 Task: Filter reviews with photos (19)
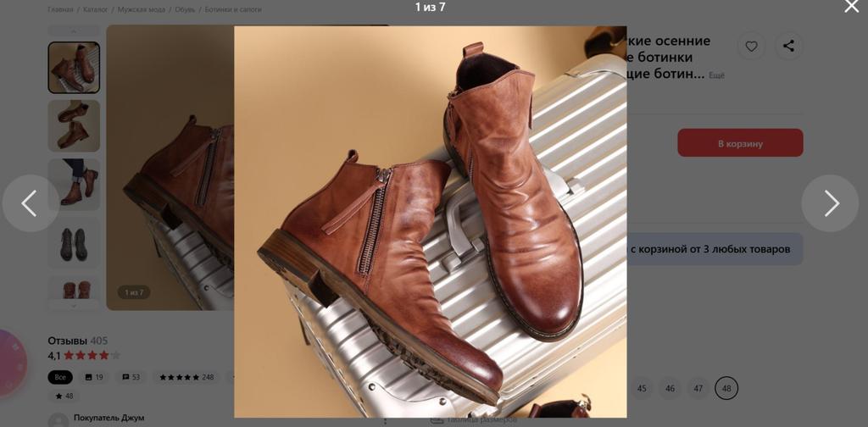(x=93, y=377)
